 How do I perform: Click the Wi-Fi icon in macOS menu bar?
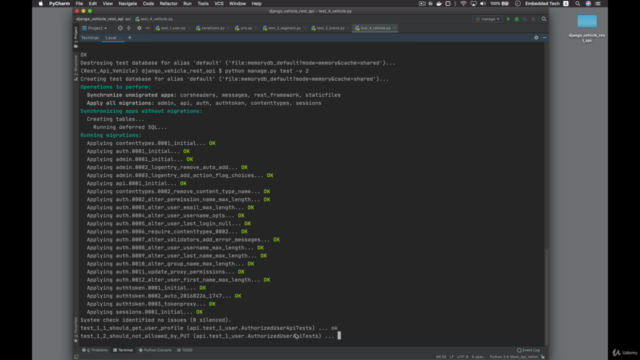[x=463, y=4]
